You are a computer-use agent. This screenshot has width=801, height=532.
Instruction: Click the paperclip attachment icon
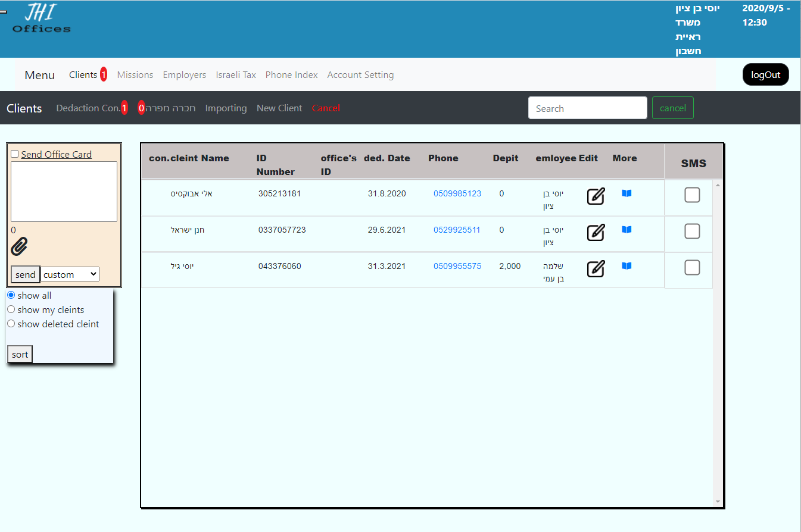coord(20,246)
